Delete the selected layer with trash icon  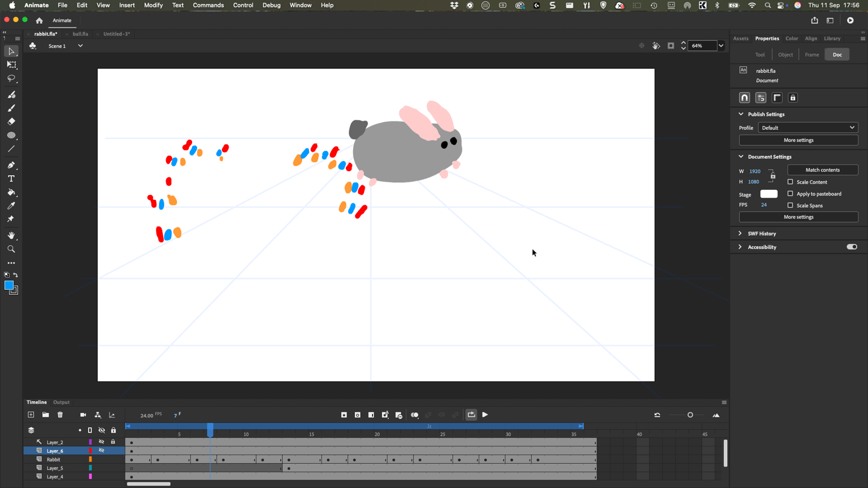60,415
